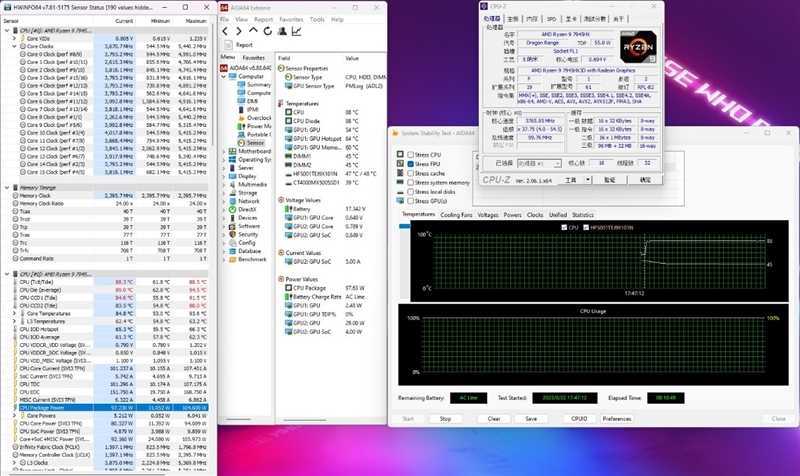The width and height of the screenshot is (800, 476).
Task: Open Preferences in stability test window
Action: pyautogui.click(x=617, y=418)
